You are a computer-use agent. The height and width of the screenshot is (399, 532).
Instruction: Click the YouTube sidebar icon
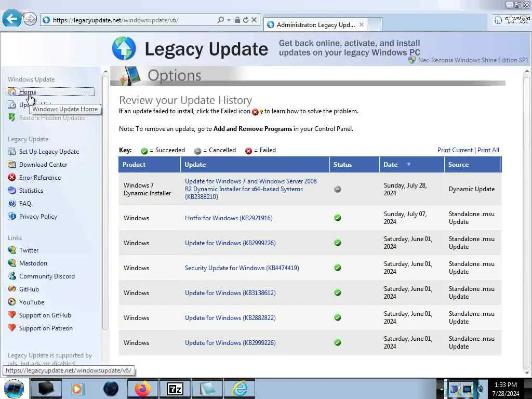12,302
